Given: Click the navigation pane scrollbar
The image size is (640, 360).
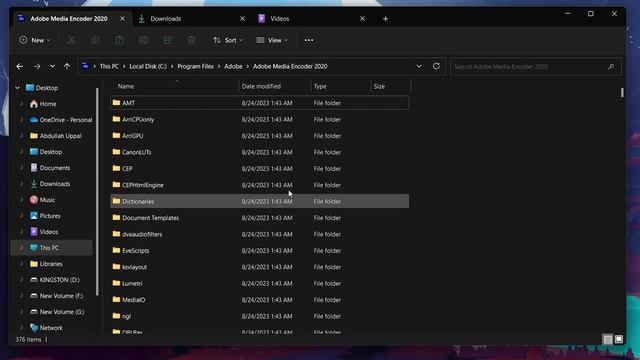Looking at the screenshot, I should [x=97, y=192].
